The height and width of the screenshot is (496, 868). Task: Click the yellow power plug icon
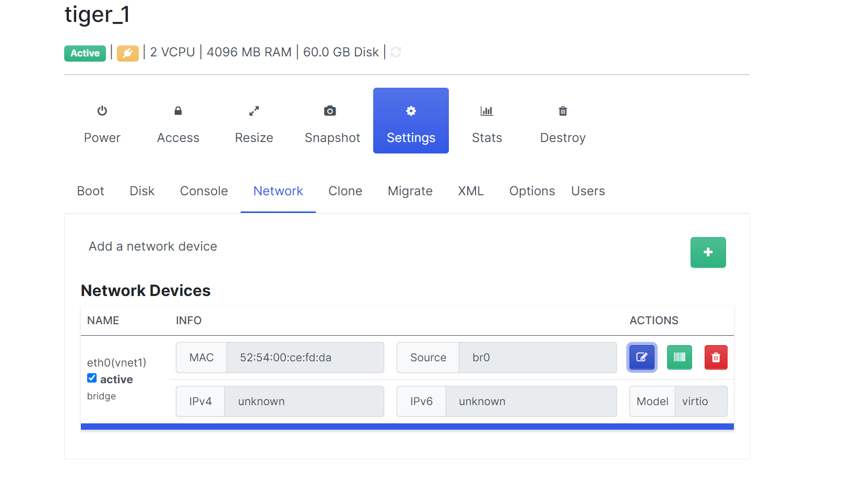(x=127, y=53)
